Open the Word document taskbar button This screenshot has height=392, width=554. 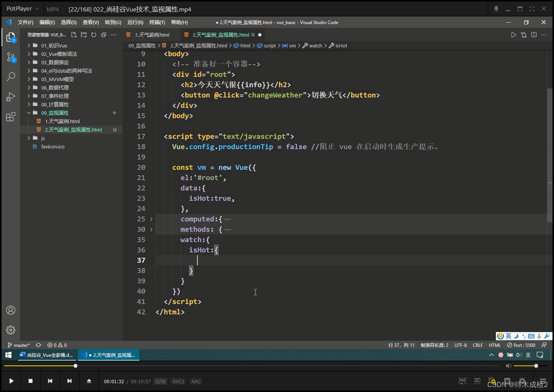(x=47, y=355)
